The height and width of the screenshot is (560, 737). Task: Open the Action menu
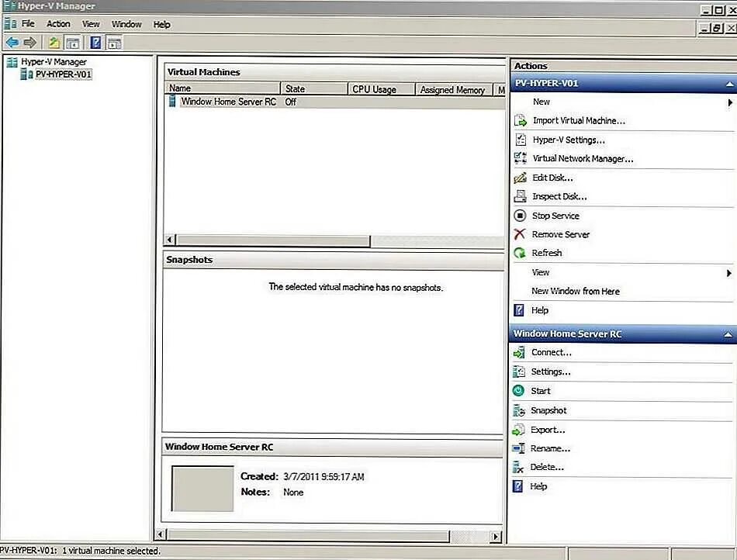click(58, 23)
